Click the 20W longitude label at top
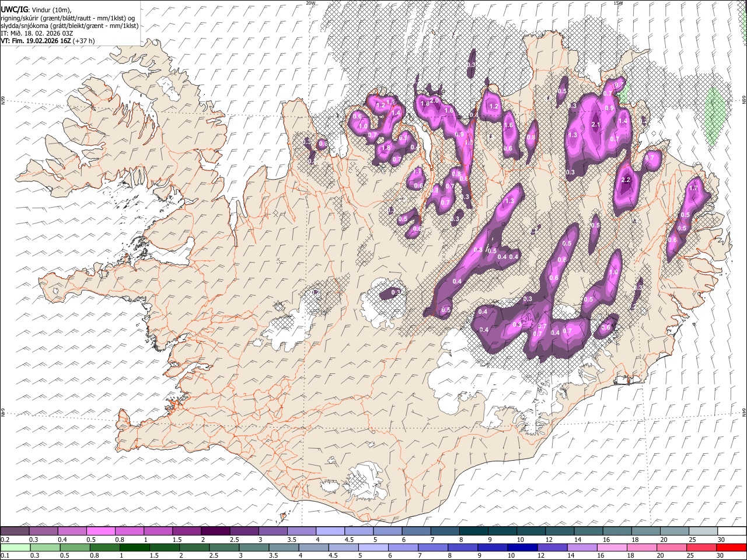 coord(311,3)
